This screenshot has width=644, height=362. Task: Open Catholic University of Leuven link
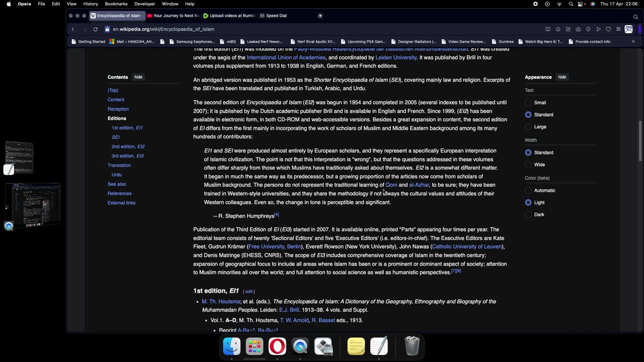click(x=467, y=247)
